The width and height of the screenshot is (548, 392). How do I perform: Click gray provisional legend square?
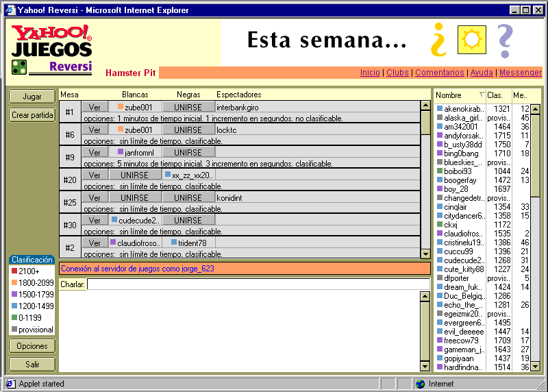(x=14, y=329)
